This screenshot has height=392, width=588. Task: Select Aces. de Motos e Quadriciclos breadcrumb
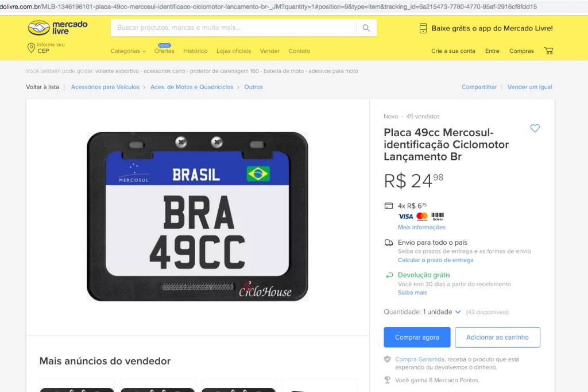pos(192,87)
